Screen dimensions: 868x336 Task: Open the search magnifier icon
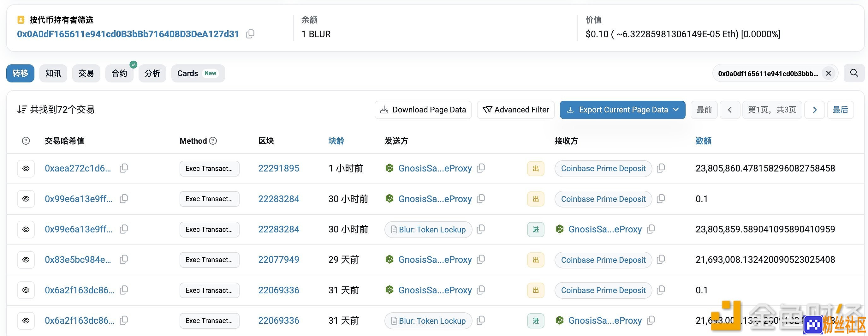854,73
